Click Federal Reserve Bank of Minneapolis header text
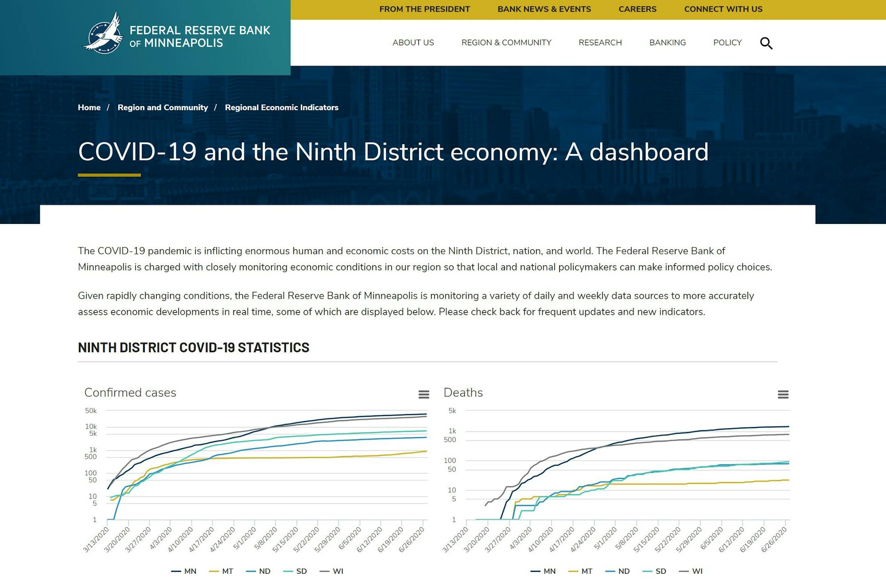Screen dimensions: 886x588 (x=200, y=36)
